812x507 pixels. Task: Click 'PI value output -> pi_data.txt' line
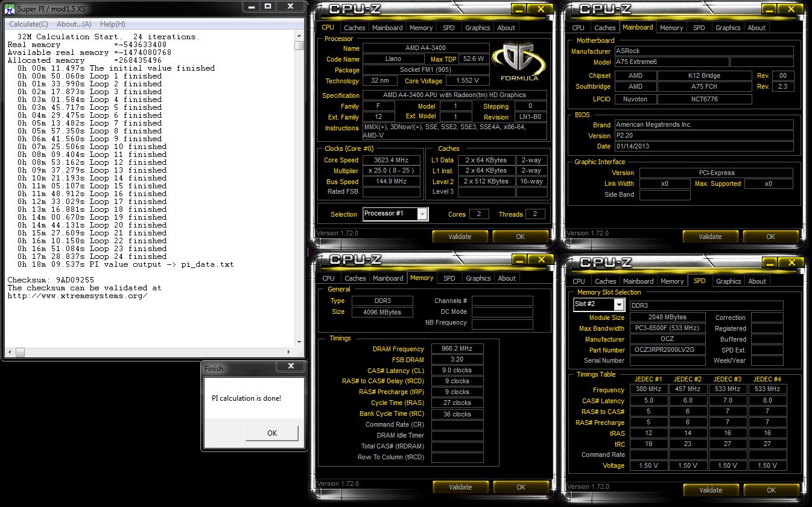[125, 264]
